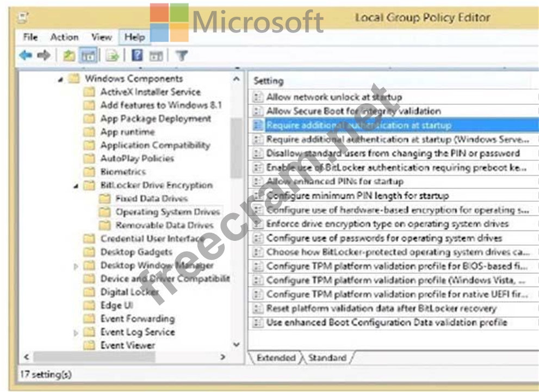539x392 pixels.
Task: Click the policy icon for Allow network unlock at startup
Action: click(x=257, y=97)
